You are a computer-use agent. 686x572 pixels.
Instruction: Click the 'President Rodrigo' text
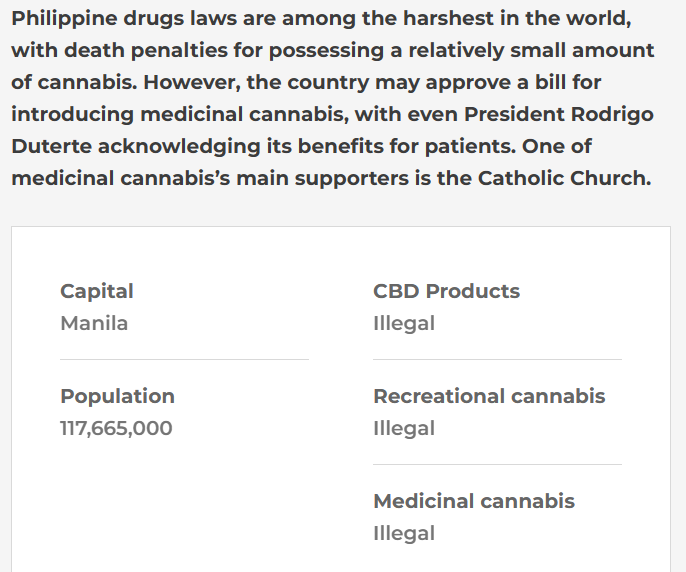tap(559, 114)
